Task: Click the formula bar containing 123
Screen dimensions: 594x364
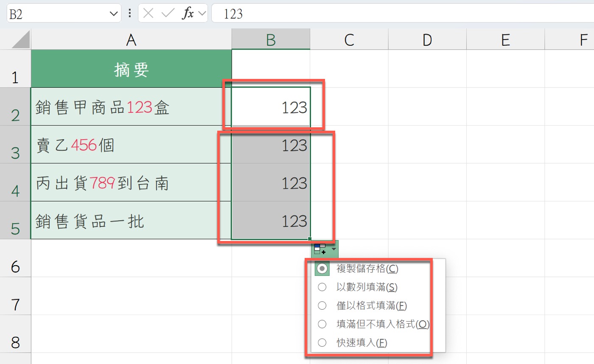Action: (403, 14)
